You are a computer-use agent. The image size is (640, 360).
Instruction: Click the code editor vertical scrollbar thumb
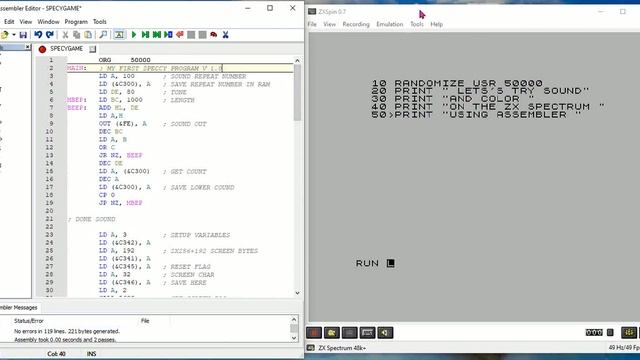pos(297,92)
